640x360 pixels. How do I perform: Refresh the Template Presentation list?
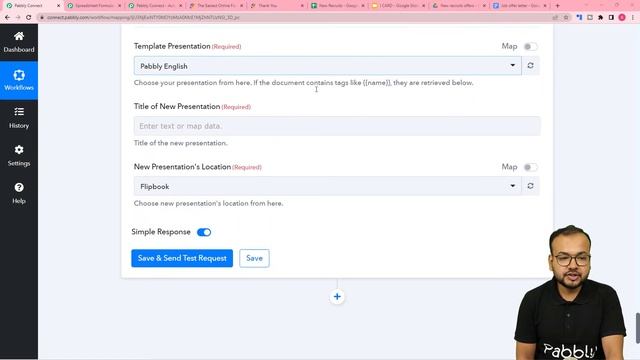[x=530, y=65]
